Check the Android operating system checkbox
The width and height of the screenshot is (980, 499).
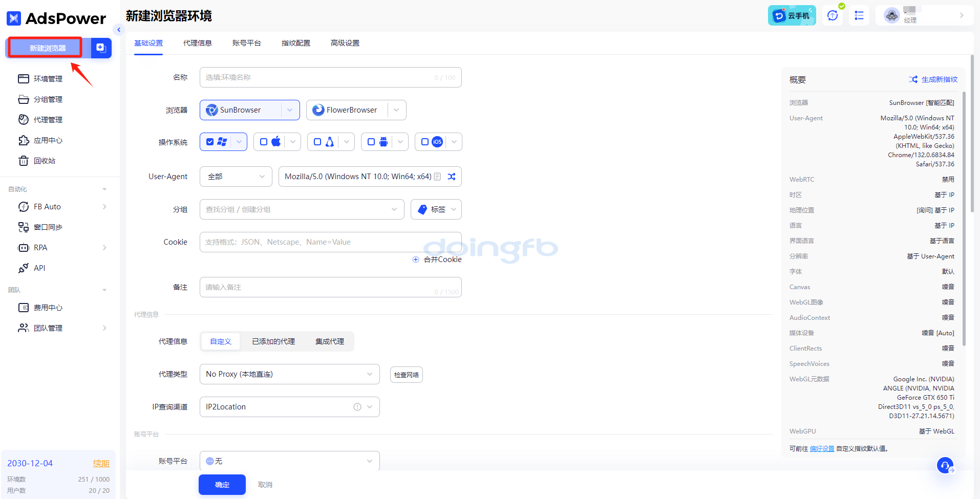click(371, 142)
